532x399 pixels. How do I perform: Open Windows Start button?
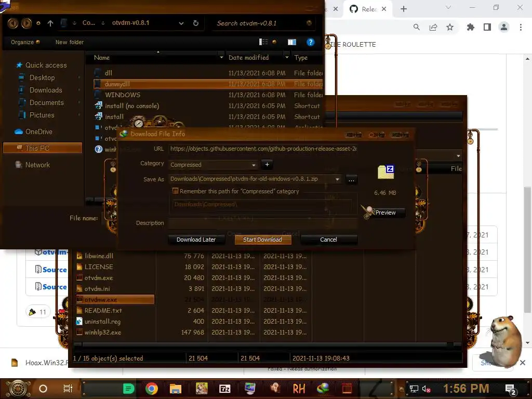point(18,389)
